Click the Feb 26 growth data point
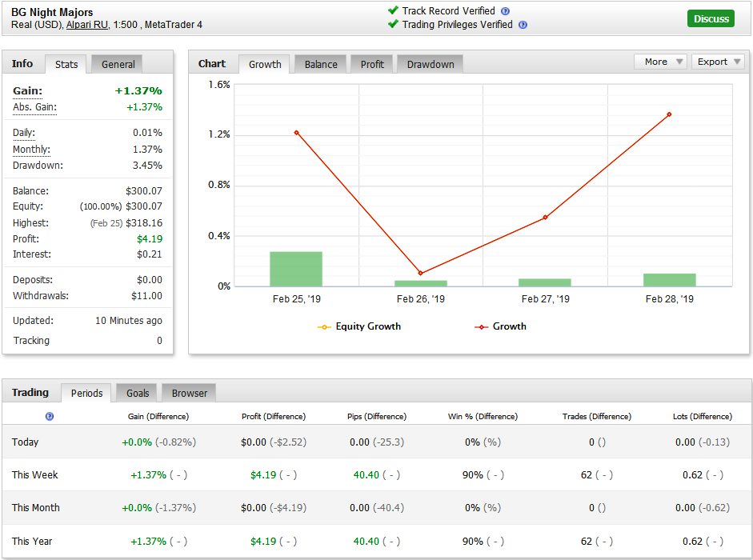Image resolution: width=753 pixels, height=560 pixels. coord(421,274)
